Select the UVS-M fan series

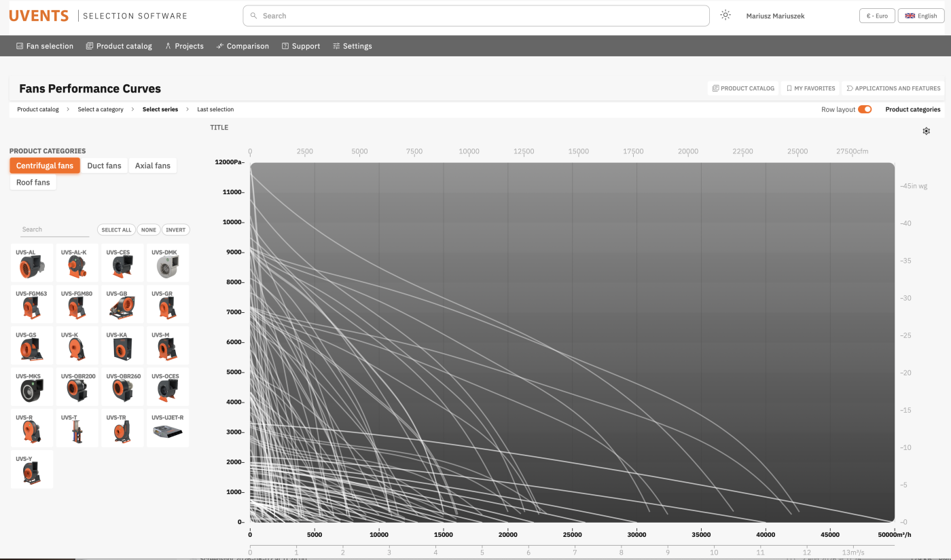pos(168,346)
